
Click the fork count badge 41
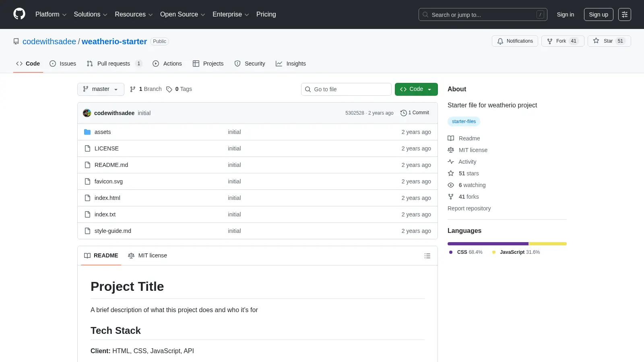pos(574,41)
